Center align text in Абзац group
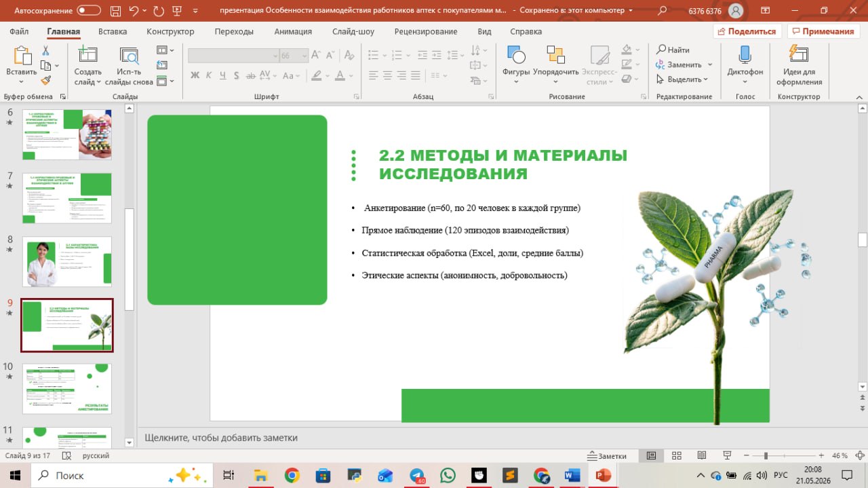The width and height of the screenshot is (868, 488). point(387,75)
